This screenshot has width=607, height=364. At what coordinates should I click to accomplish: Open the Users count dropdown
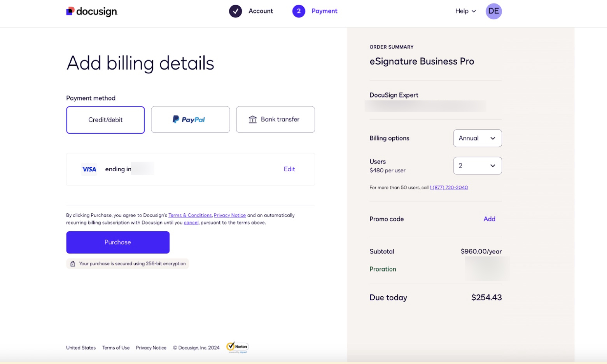[477, 165]
